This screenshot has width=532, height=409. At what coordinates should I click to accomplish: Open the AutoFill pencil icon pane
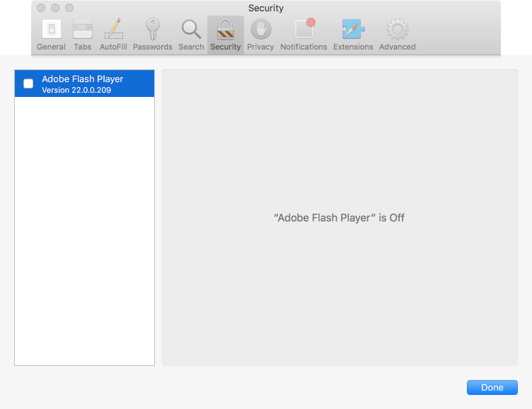113,35
